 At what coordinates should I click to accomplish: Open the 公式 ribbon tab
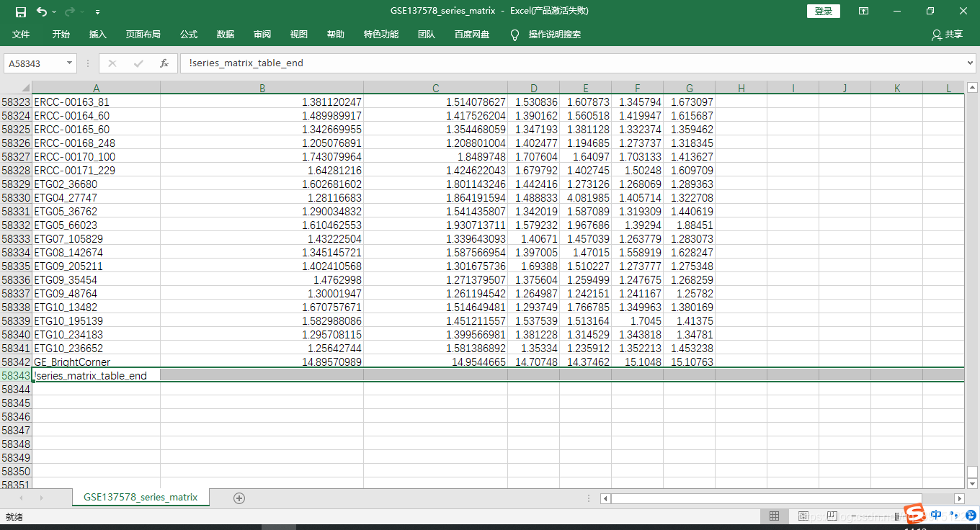189,35
